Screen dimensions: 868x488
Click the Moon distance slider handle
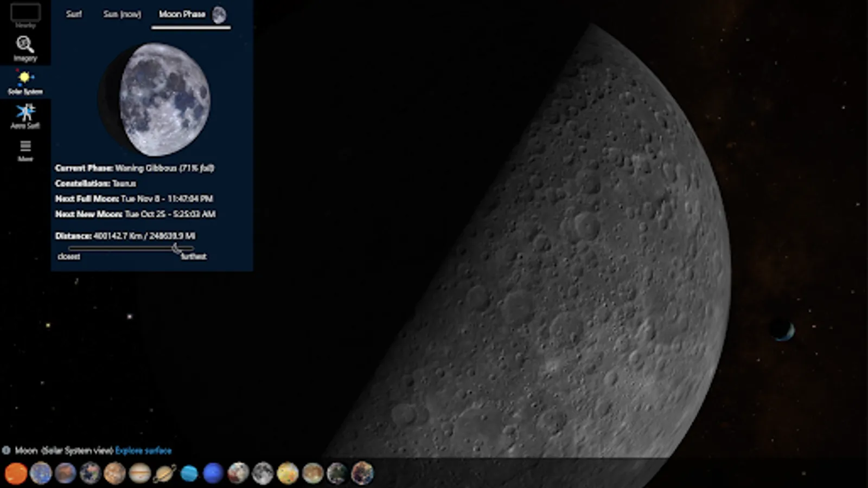pos(176,248)
